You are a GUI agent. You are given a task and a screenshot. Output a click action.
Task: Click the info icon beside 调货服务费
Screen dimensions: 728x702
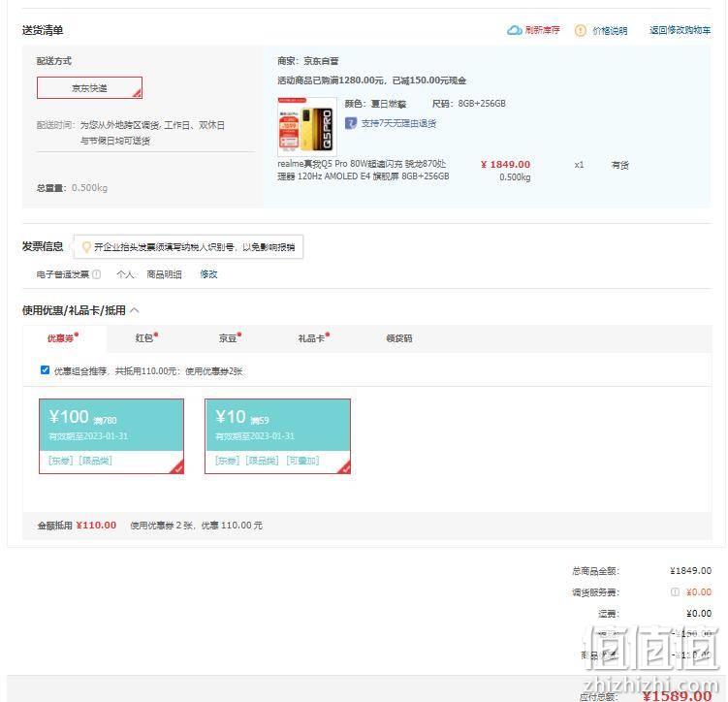675,591
